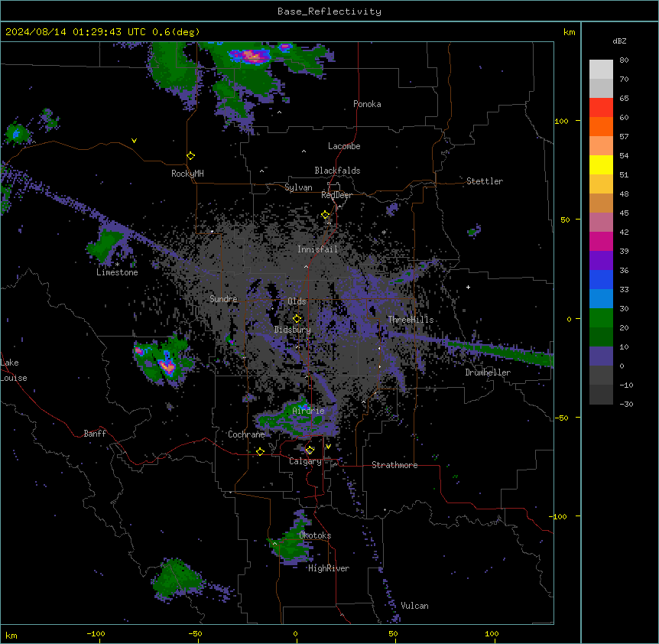Click the km unit label at top right

click(x=570, y=32)
